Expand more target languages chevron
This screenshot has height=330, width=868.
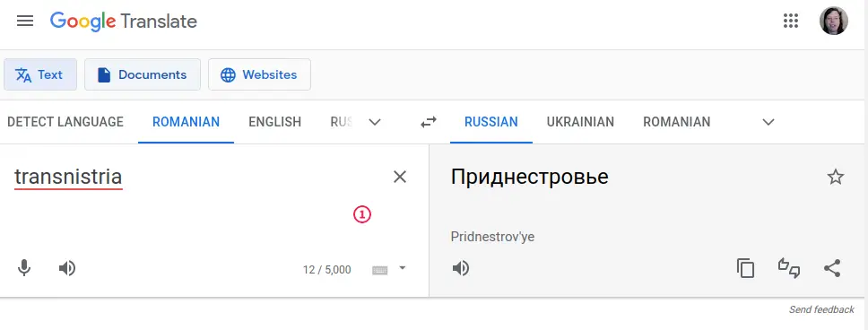[x=768, y=122]
